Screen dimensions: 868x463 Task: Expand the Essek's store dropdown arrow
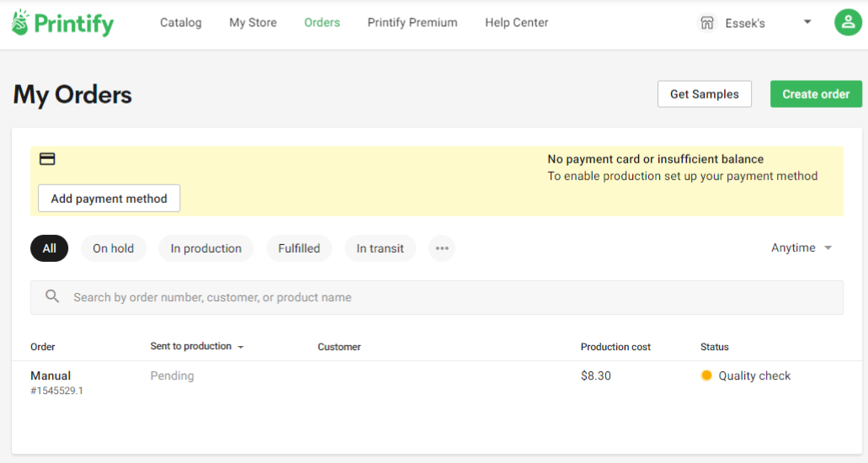[807, 22]
